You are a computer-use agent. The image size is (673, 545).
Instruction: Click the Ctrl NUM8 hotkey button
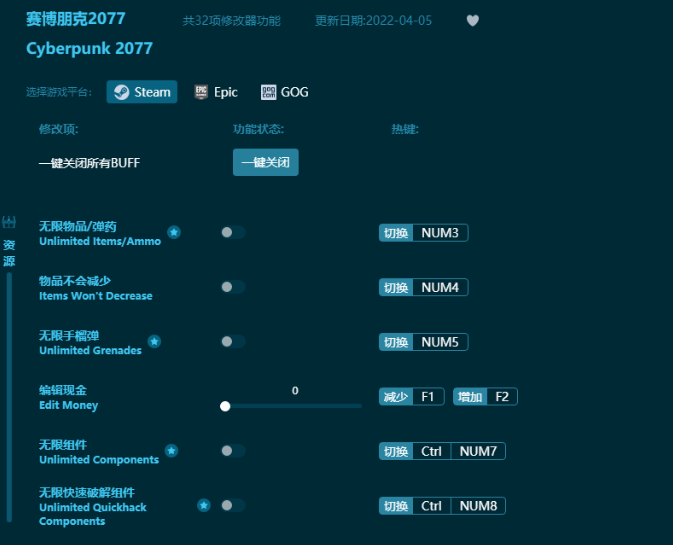(x=442, y=506)
